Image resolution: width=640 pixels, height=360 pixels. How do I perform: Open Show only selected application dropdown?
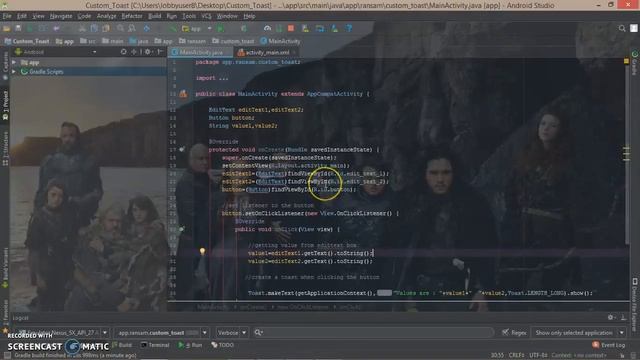(578, 333)
